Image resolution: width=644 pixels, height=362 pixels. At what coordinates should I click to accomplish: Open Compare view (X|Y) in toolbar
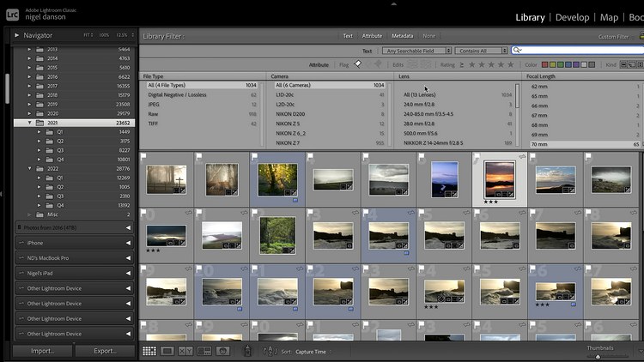tap(185, 351)
